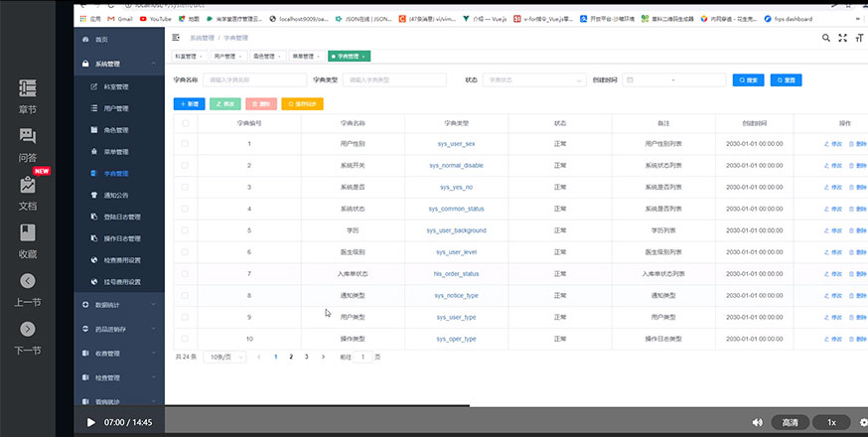
Task: Focus the 字典类型 input field
Action: 394,80
